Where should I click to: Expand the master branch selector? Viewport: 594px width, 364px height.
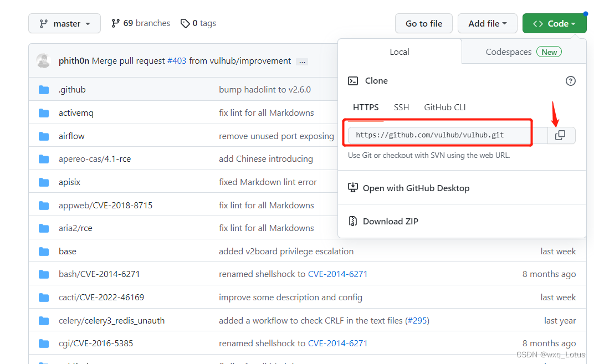click(64, 23)
